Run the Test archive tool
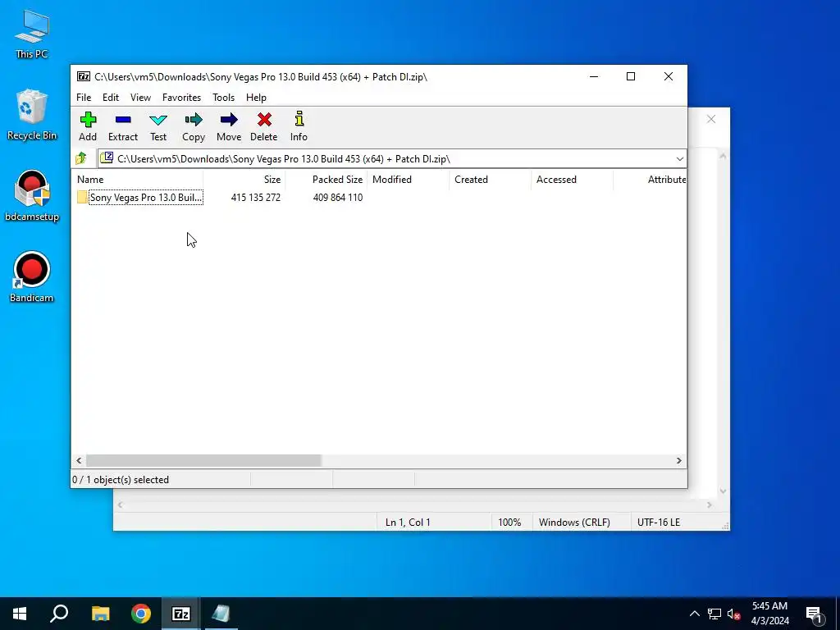The image size is (840, 630). (x=158, y=126)
